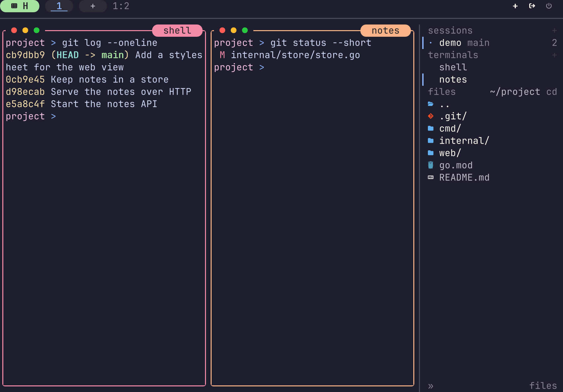
Task: Collapse sidebar with double chevron
Action: click(x=431, y=386)
